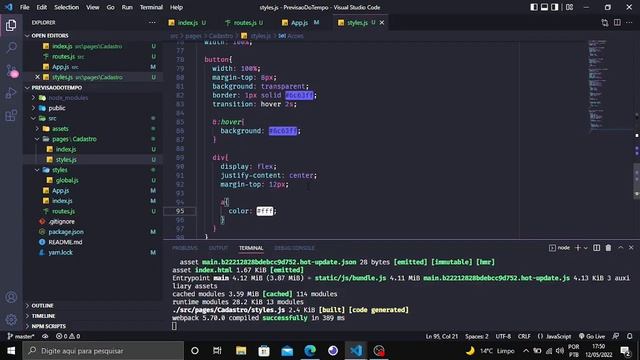Viewport: 640px width, 360px height.
Task: Close the styles.js editor tab
Action: [x=382, y=23]
